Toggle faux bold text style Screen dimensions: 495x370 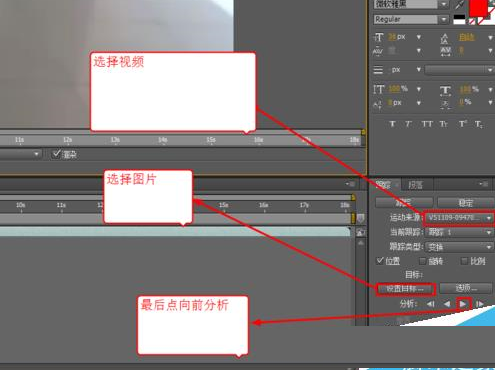click(392, 124)
